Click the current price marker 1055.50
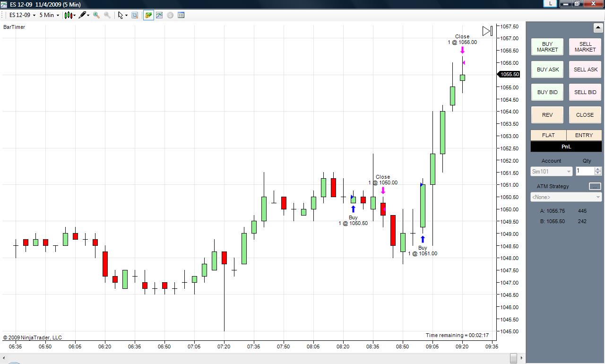Screen dimensions: 605x364 click(509, 74)
